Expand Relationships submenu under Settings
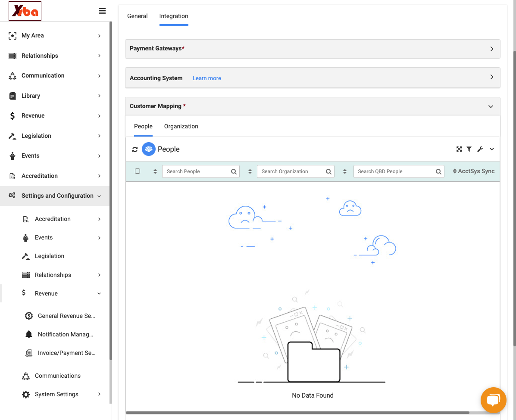The width and height of the screenshot is (516, 420). click(x=99, y=275)
